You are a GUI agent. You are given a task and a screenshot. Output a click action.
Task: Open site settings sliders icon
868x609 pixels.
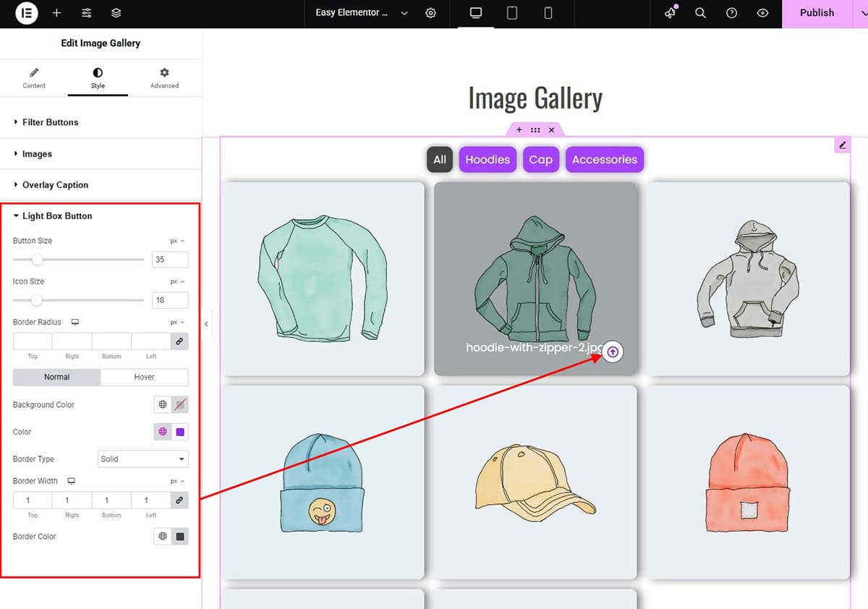87,13
